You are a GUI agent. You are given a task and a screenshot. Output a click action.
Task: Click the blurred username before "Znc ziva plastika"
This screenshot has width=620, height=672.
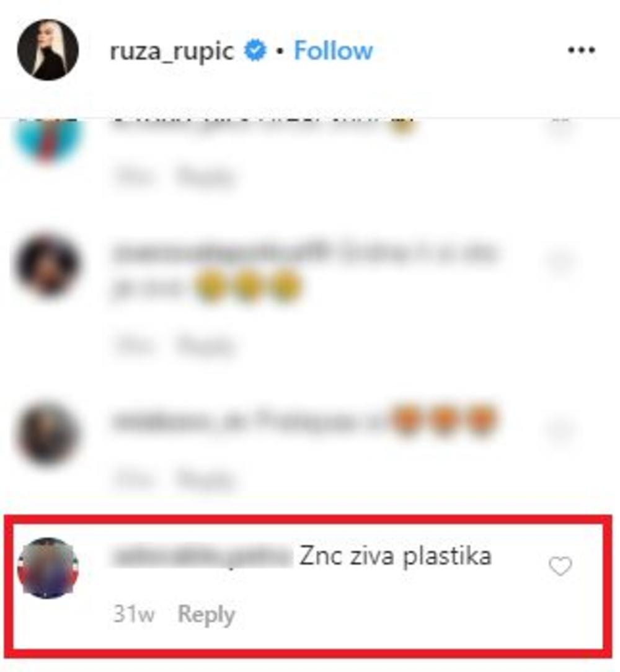201,557
